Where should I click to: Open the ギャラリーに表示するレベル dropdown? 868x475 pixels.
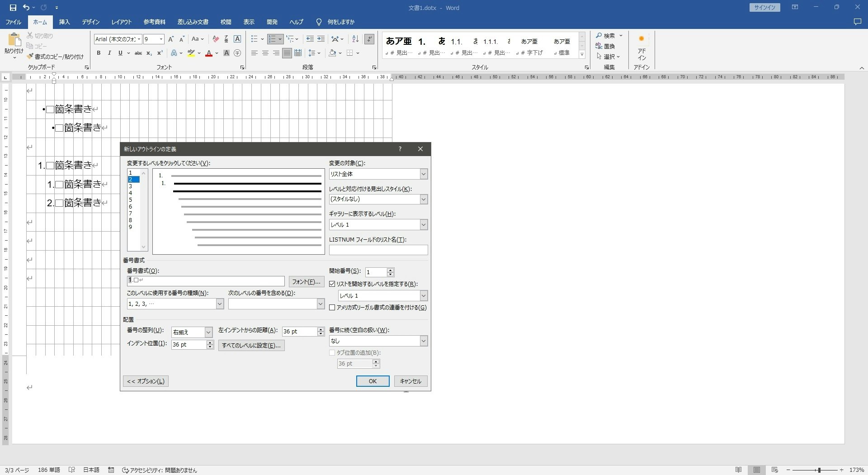pyautogui.click(x=378, y=225)
